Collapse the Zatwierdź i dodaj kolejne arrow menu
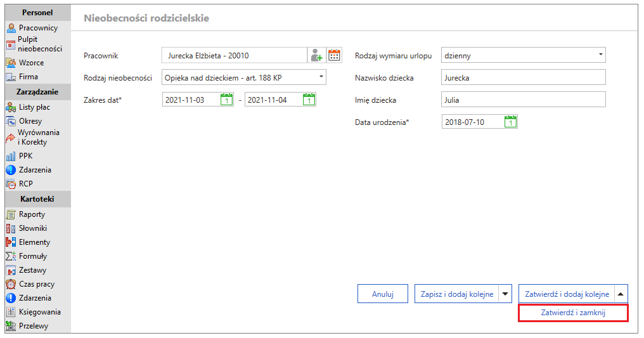This screenshot has width=644, height=338. tap(621, 294)
